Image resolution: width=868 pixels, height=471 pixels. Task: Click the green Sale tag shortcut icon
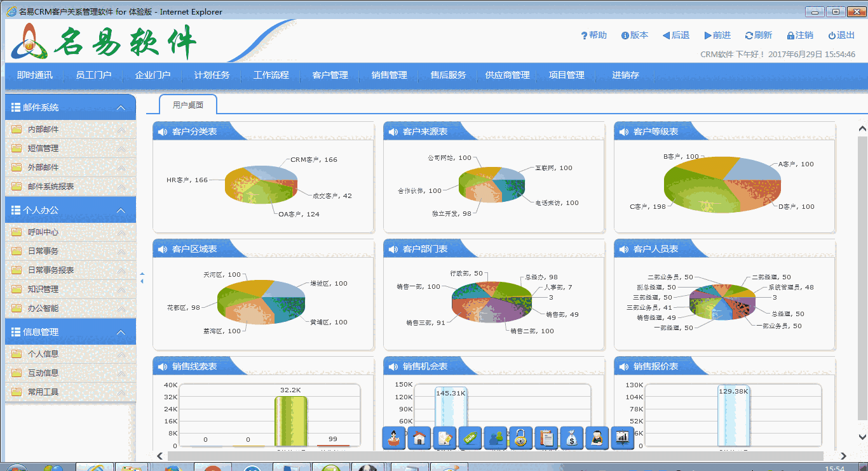(x=470, y=437)
